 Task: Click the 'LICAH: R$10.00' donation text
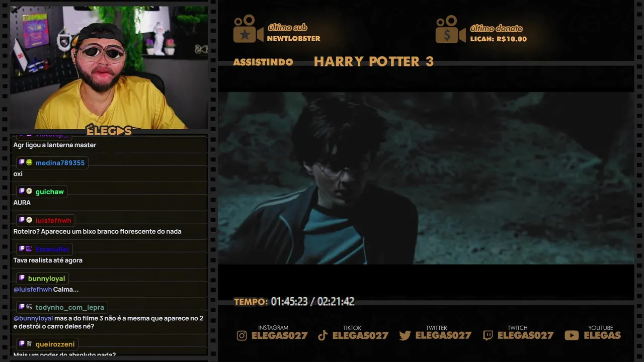(498, 39)
